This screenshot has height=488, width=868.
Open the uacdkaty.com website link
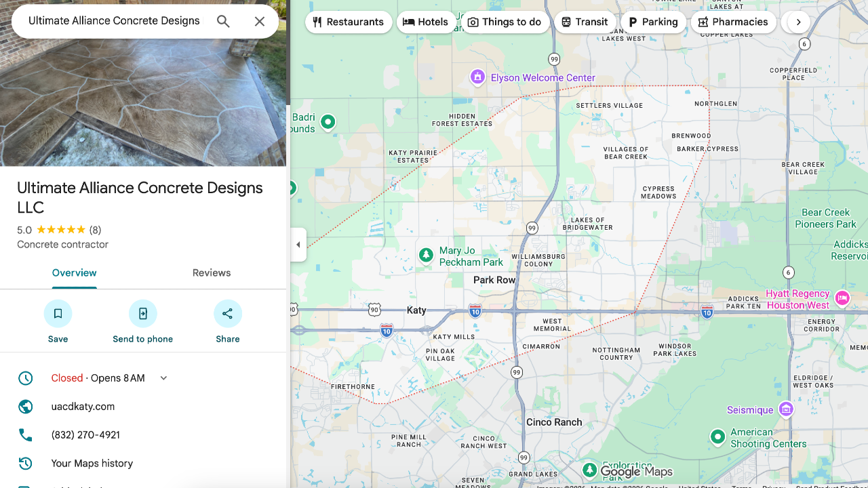click(x=83, y=407)
